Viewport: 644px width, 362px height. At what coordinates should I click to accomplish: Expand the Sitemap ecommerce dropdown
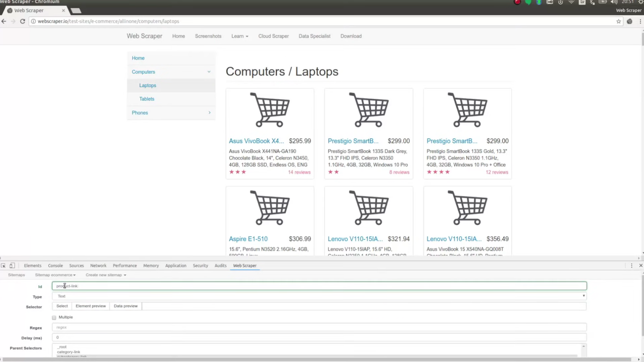coord(55,275)
